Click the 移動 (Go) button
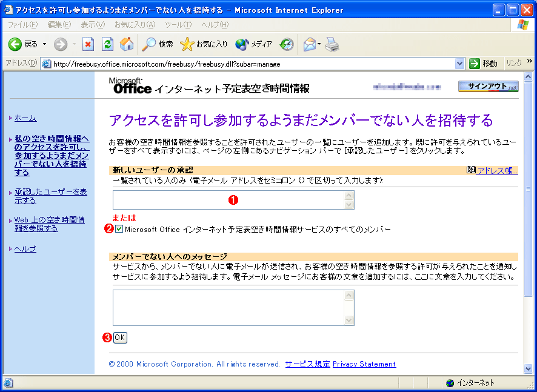The image size is (537, 392). (483, 64)
